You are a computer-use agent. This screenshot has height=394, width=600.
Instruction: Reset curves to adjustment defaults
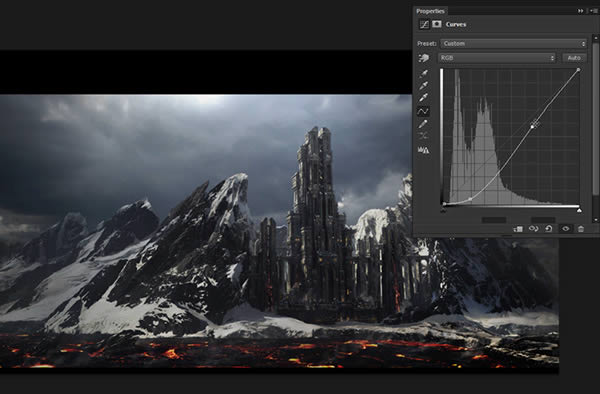pyautogui.click(x=549, y=229)
